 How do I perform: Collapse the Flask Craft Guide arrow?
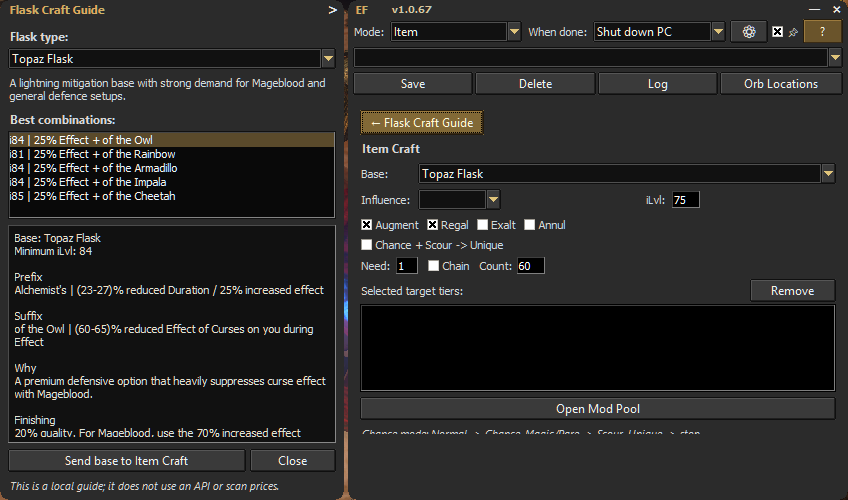[x=333, y=10]
